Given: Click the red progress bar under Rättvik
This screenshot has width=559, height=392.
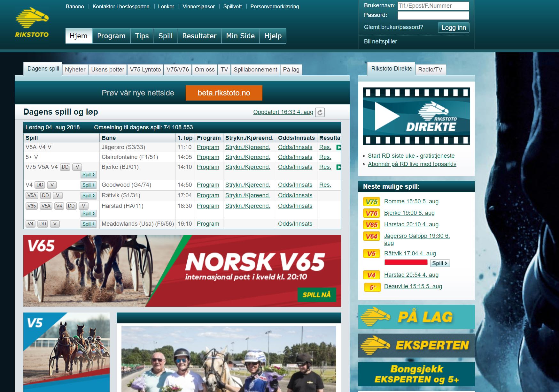Looking at the screenshot, I should (406, 262).
